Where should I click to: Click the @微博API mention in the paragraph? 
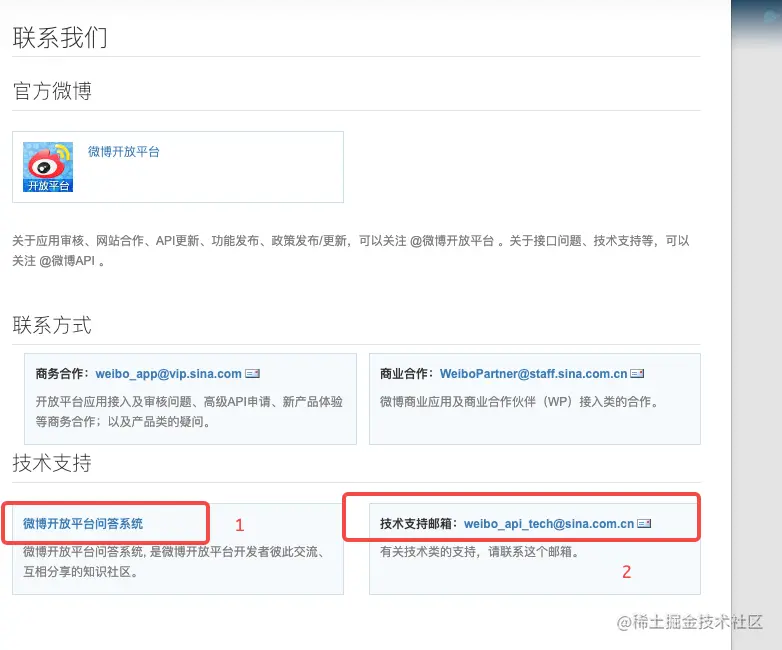pyautogui.click(x=67, y=261)
